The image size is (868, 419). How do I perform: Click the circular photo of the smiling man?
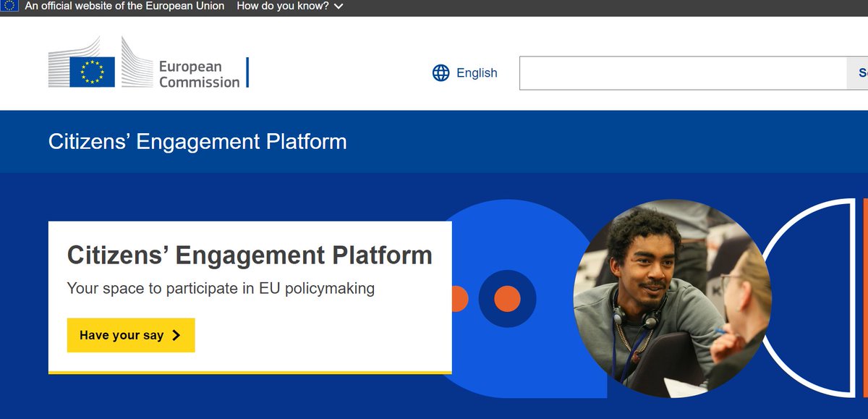673,298
